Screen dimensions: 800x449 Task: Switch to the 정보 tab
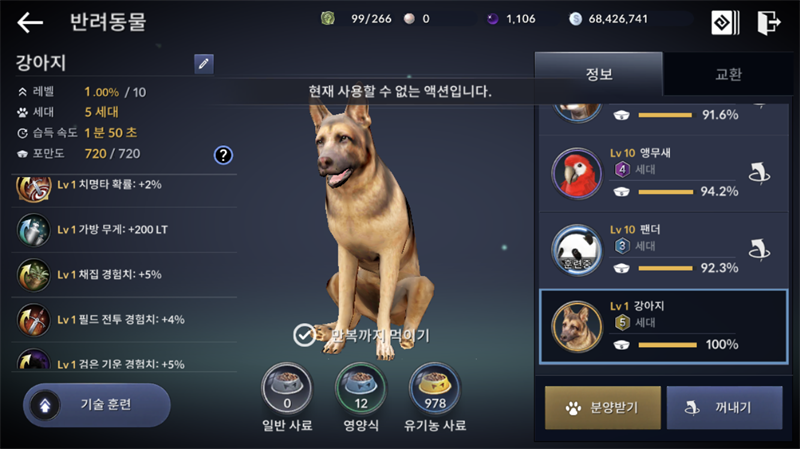599,74
